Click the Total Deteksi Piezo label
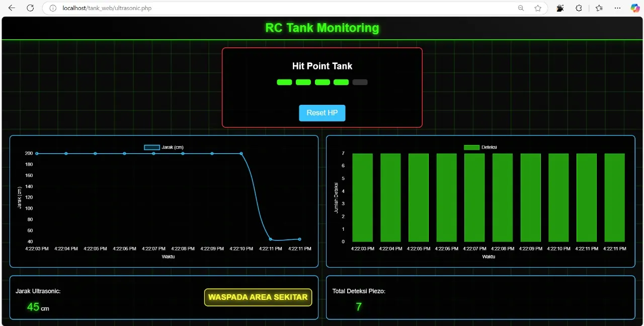The width and height of the screenshot is (644, 326). point(359,291)
